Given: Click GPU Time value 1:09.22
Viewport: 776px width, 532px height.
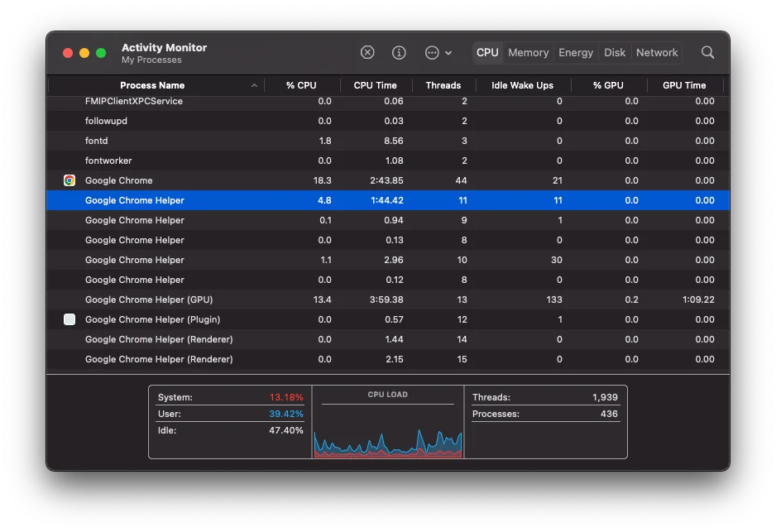Looking at the screenshot, I should coord(697,300).
